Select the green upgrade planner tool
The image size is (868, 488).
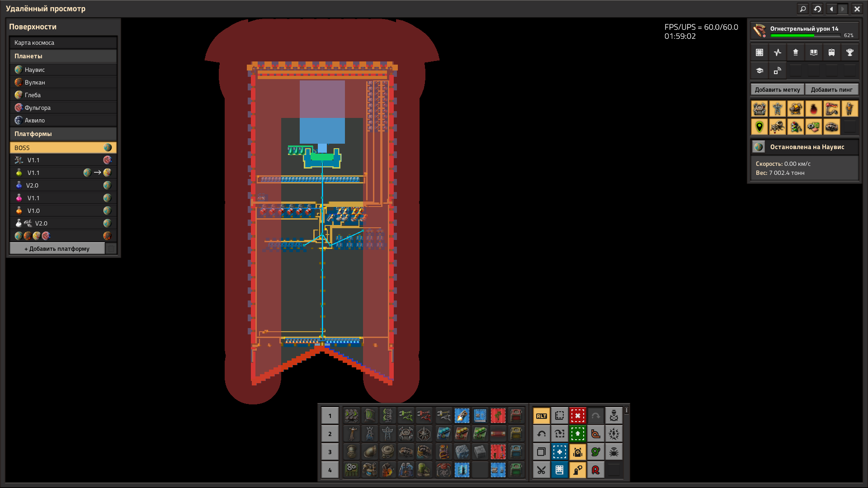577,434
